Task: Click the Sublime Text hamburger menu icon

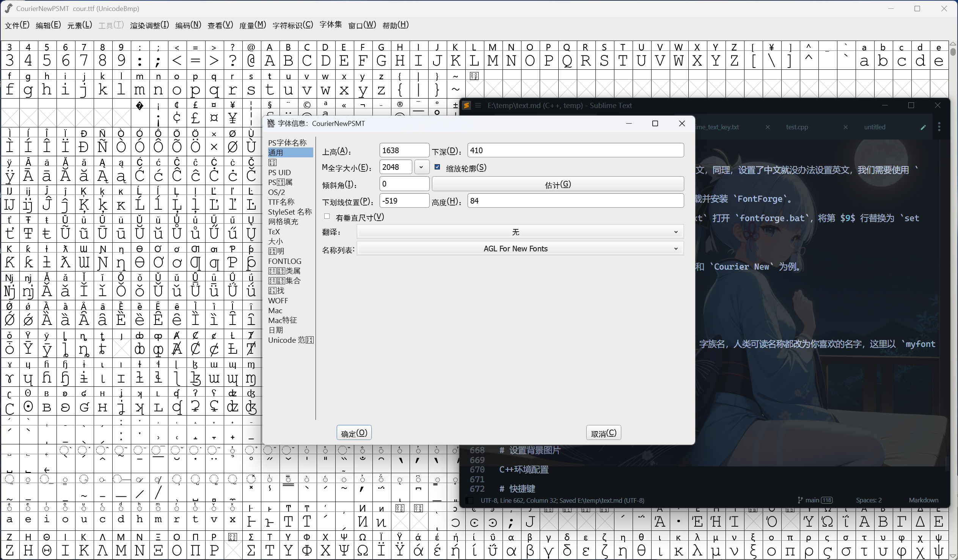Action: click(478, 105)
